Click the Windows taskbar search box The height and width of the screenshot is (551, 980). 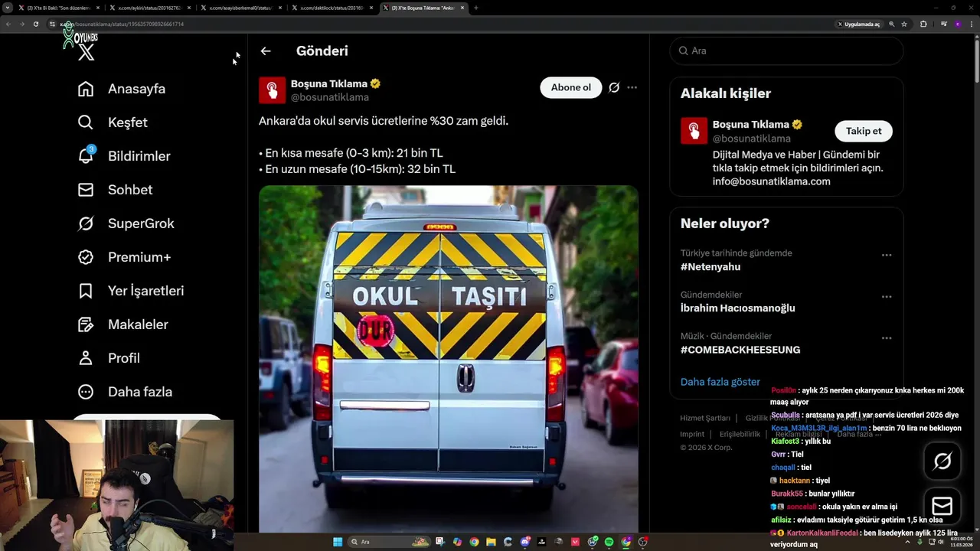pyautogui.click(x=388, y=542)
